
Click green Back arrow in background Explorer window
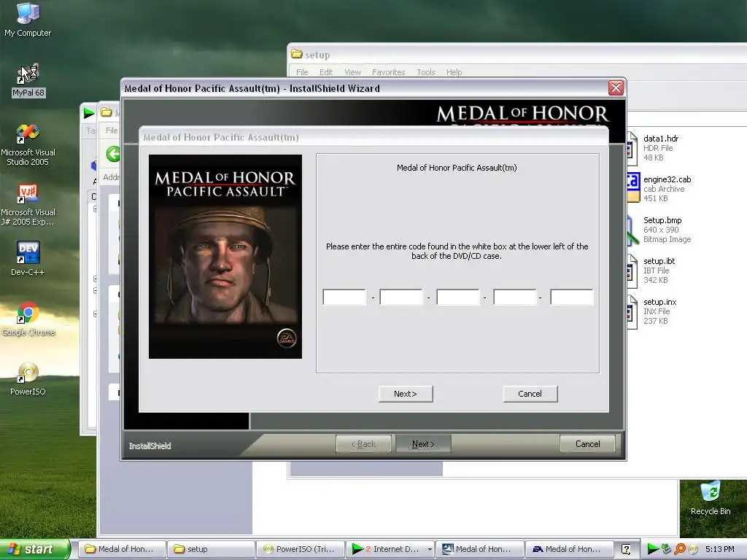click(113, 154)
